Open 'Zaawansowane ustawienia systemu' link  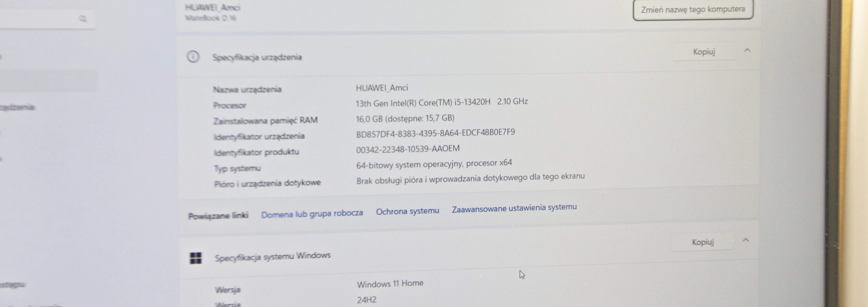click(514, 208)
